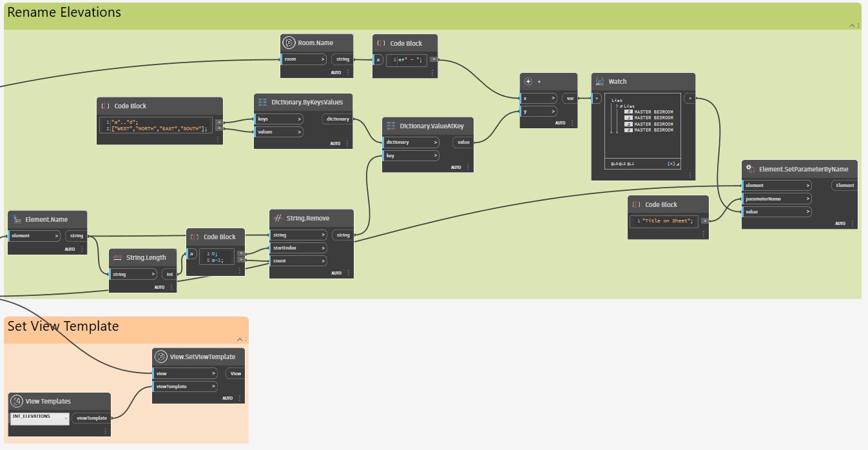This screenshot has width=868, height=450.
Task: Click the String.Remove node icon
Action: click(x=278, y=218)
